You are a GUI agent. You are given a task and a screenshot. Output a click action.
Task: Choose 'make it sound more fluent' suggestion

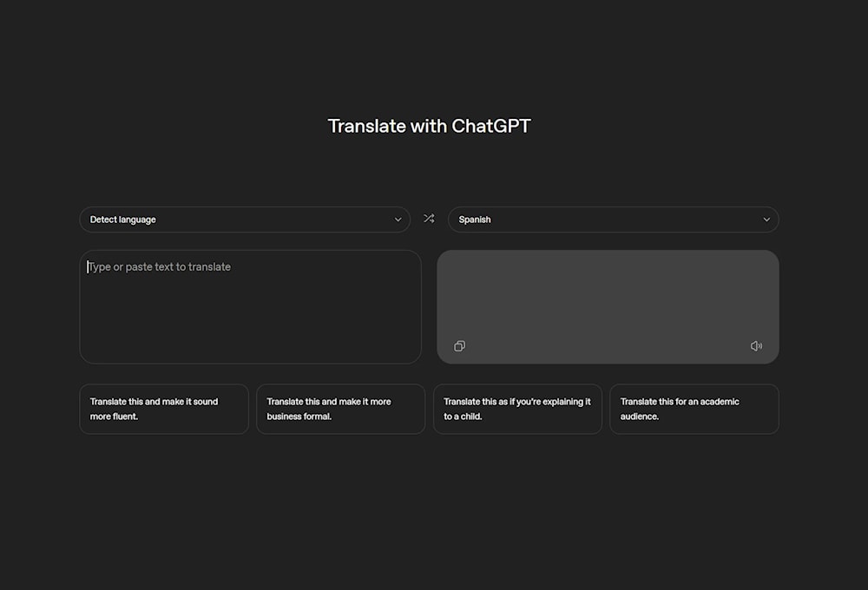[164, 409]
